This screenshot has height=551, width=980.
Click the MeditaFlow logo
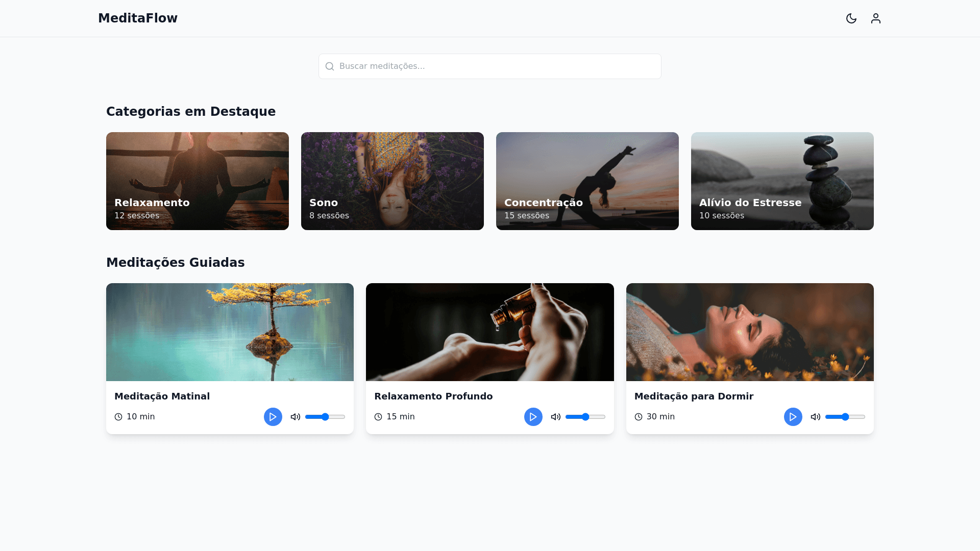(138, 18)
